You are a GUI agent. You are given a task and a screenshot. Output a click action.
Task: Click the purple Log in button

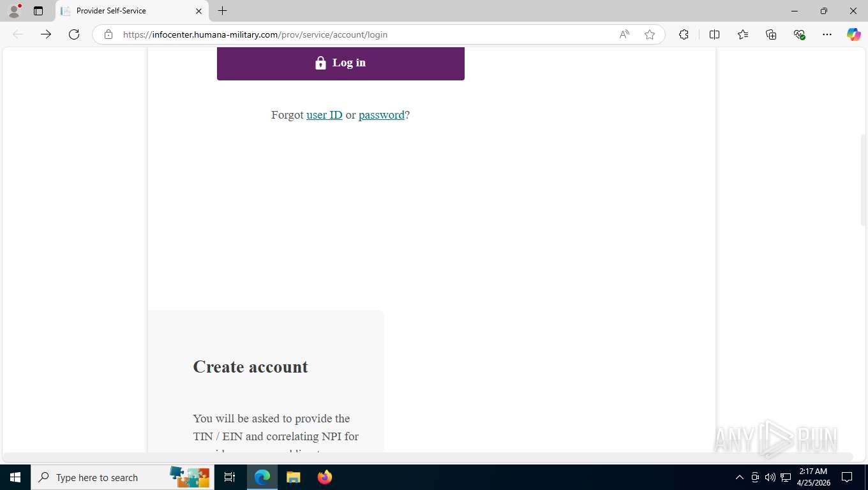(x=341, y=63)
